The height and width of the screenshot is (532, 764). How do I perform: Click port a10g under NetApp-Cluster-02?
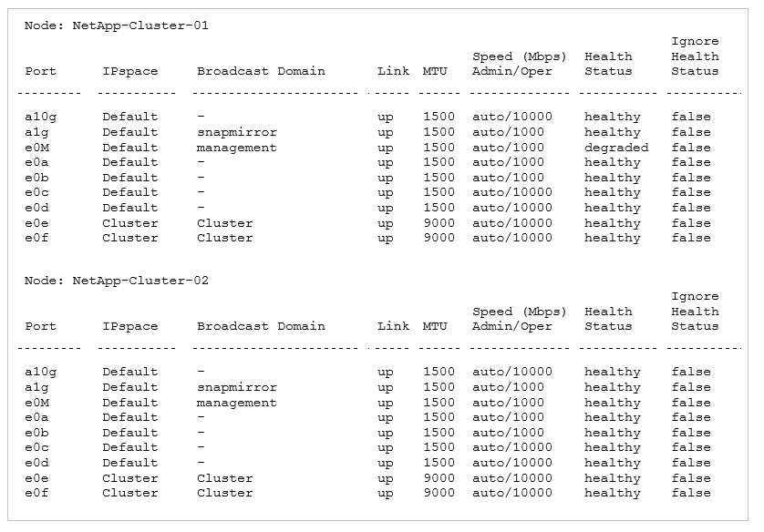pos(40,373)
